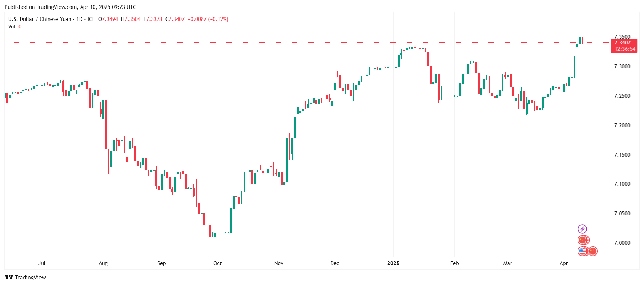Click the purple lightning bolt event icon
644x285 pixels.
(582, 229)
